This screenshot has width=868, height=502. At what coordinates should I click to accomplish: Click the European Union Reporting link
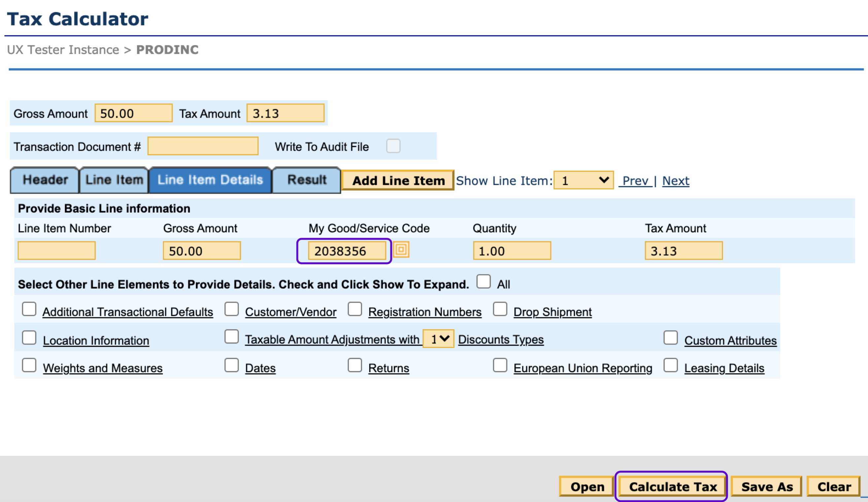583,368
